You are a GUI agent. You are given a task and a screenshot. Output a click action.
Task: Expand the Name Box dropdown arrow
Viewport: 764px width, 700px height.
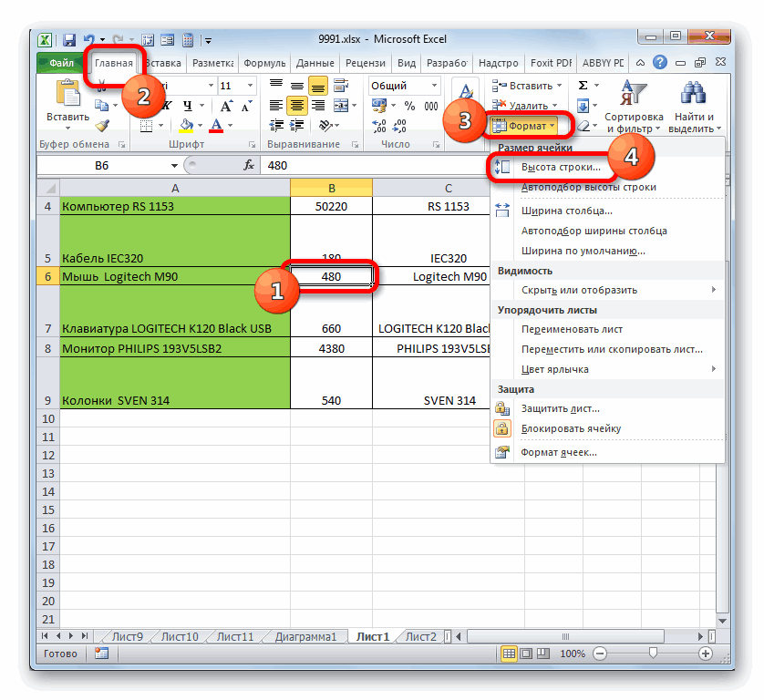(x=174, y=166)
